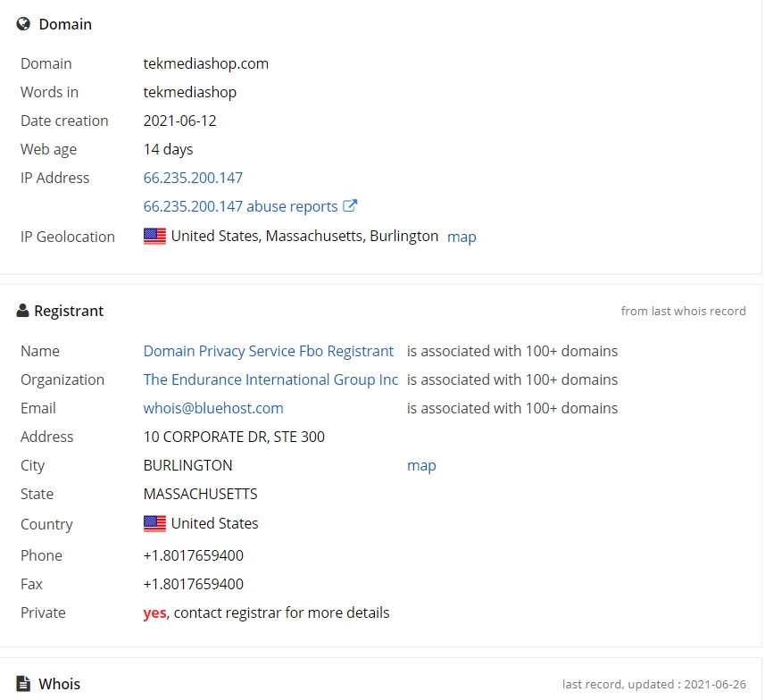Open IP address 66.235.200.147 link

click(x=193, y=178)
